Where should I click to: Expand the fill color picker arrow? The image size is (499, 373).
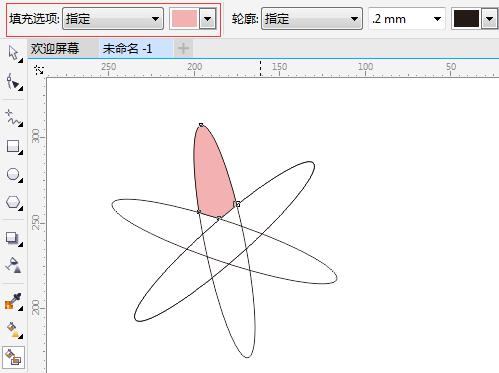[207, 19]
